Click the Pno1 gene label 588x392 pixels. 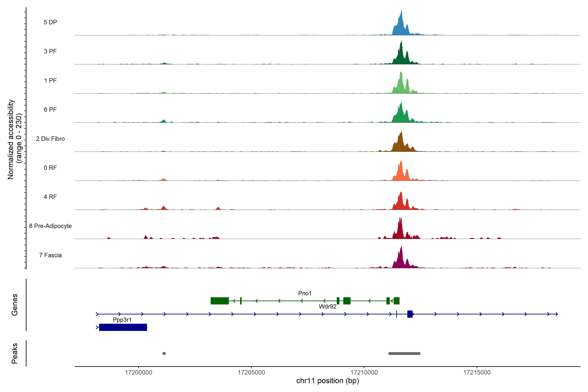click(x=305, y=293)
